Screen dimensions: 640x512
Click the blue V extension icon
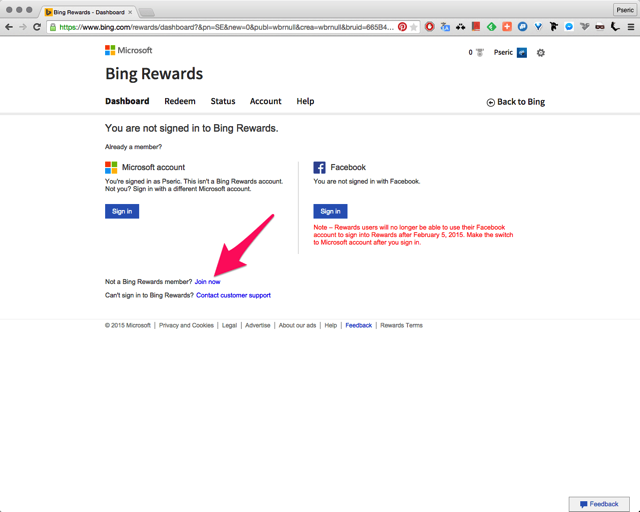[538, 27]
